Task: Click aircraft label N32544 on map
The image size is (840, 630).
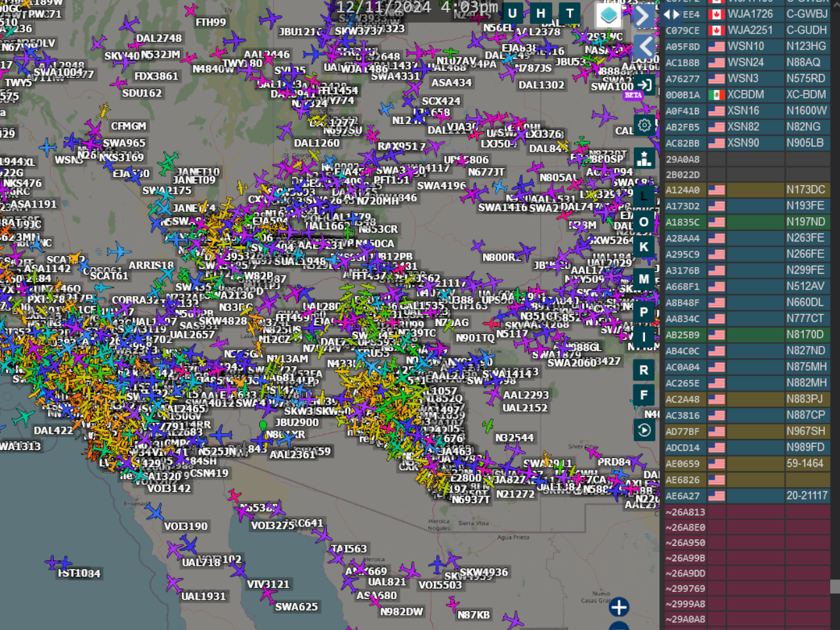Action: (x=514, y=438)
